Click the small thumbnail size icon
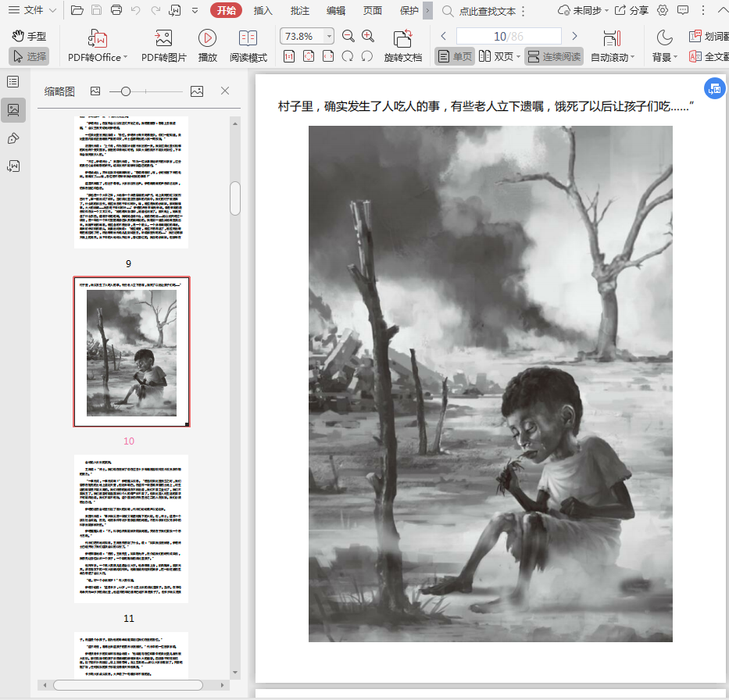The height and width of the screenshot is (700, 729). [95, 91]
